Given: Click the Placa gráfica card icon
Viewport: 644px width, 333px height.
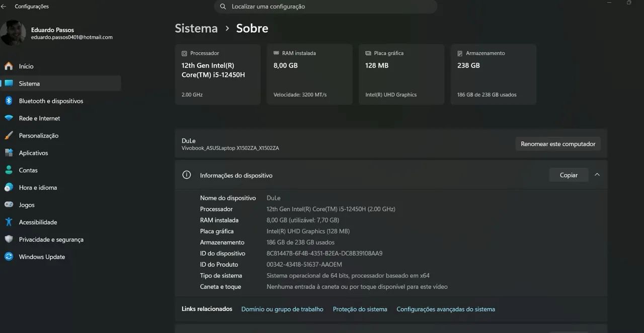Looking at the screenshot, I should (x=368, y=53).
